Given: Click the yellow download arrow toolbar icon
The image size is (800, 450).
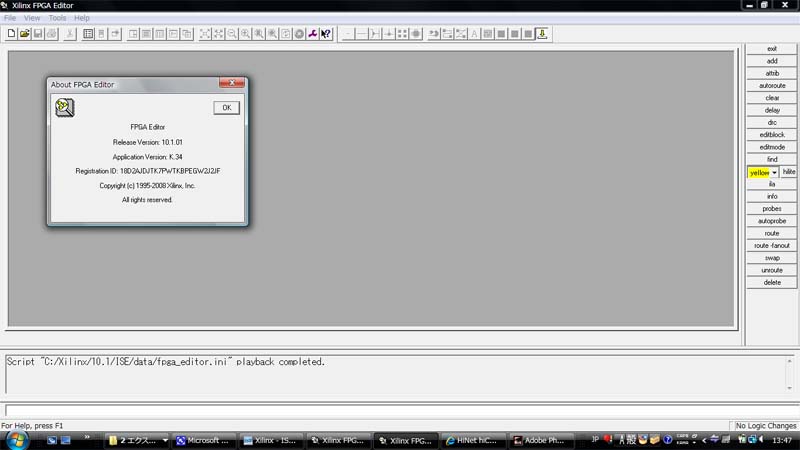Looking at the screenshot, I should pos(542,34).
